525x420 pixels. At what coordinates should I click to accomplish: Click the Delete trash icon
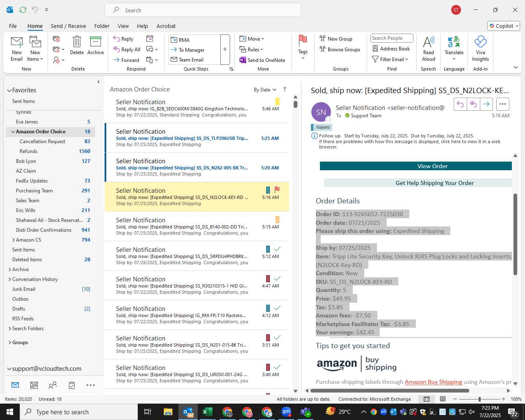coord(77,42)
